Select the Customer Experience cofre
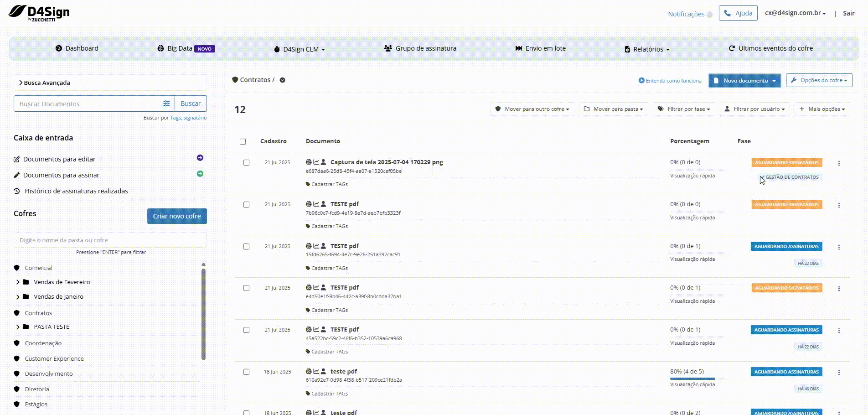This screenshot has height=415, width=868. coord(54,359)
